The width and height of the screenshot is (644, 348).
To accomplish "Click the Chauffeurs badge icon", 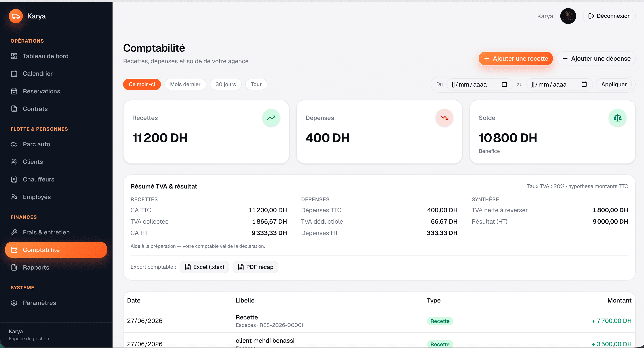I will pyautogui.click(x=14, y=179).
